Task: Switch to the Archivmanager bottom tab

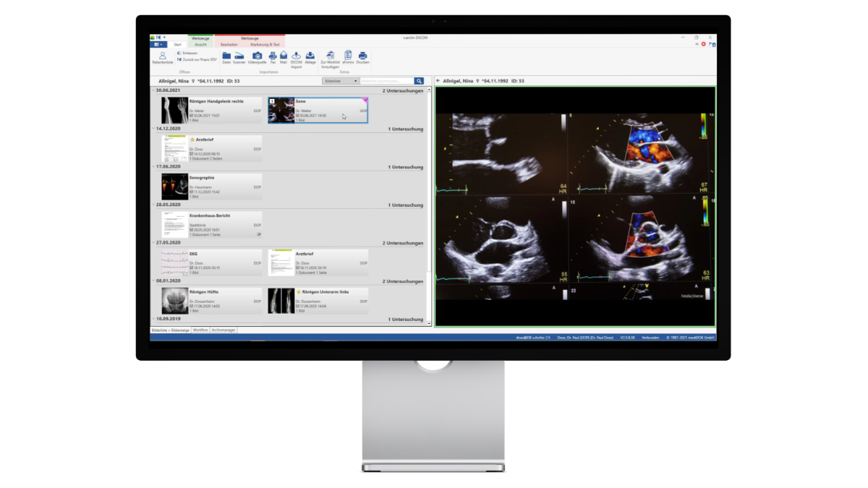Action: (223, 330)
